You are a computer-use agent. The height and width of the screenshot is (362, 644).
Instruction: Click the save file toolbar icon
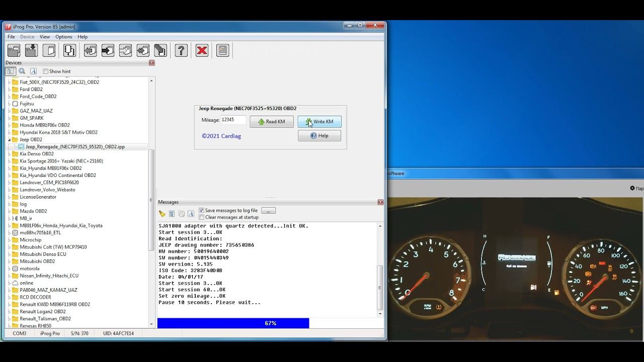tap(31, 50)
